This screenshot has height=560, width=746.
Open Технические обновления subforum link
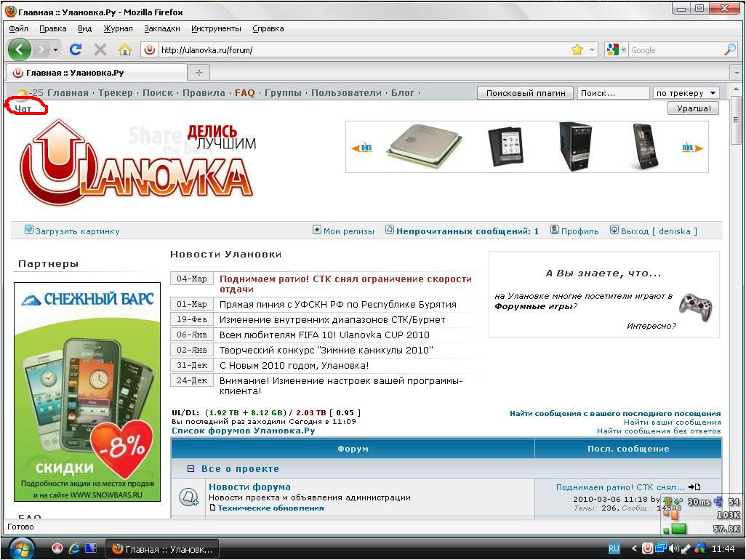(270, 508)
